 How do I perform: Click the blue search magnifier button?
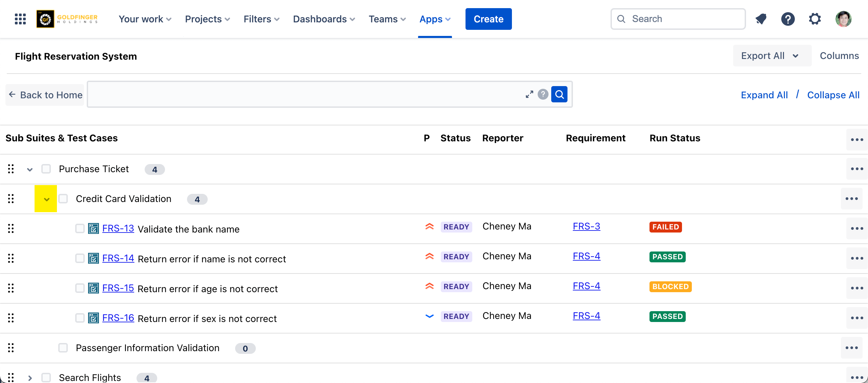pyautogui.click(x=559, y=94)
